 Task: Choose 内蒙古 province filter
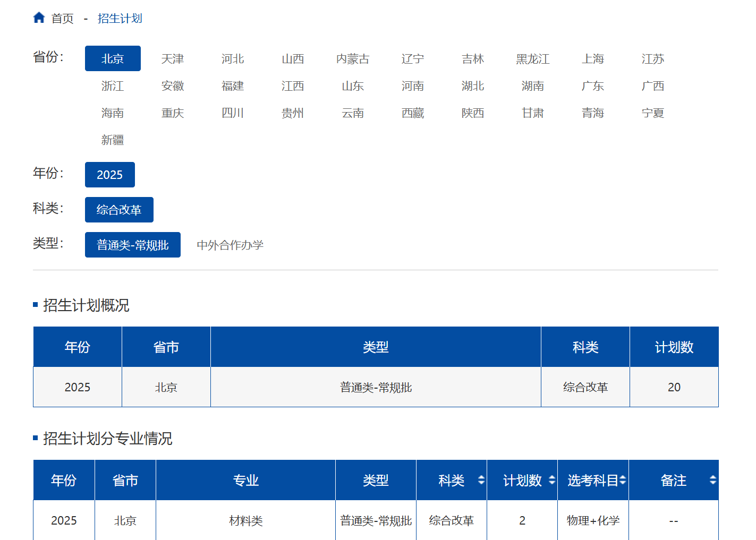coord(353,58)
